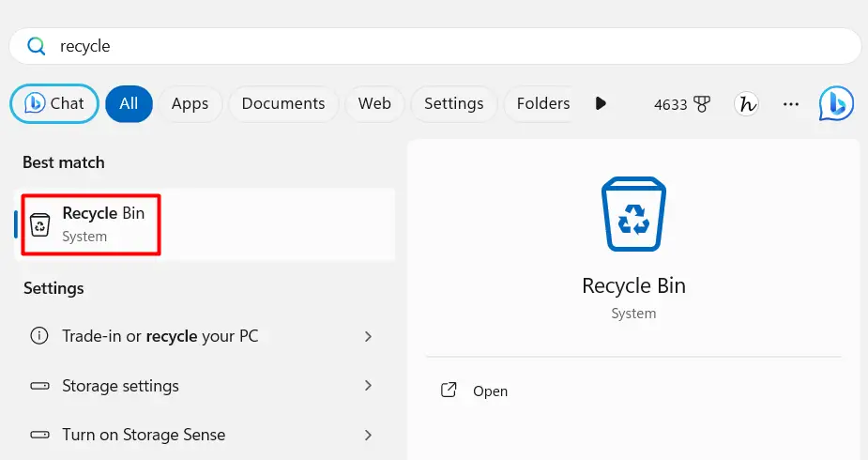Filter results by Folders

tap(542, 103)
